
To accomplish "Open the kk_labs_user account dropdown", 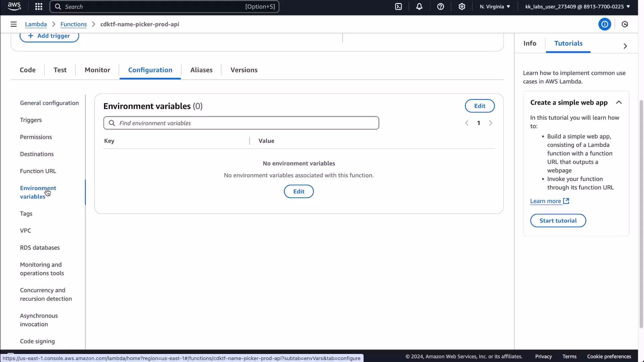I will point(578,7).
